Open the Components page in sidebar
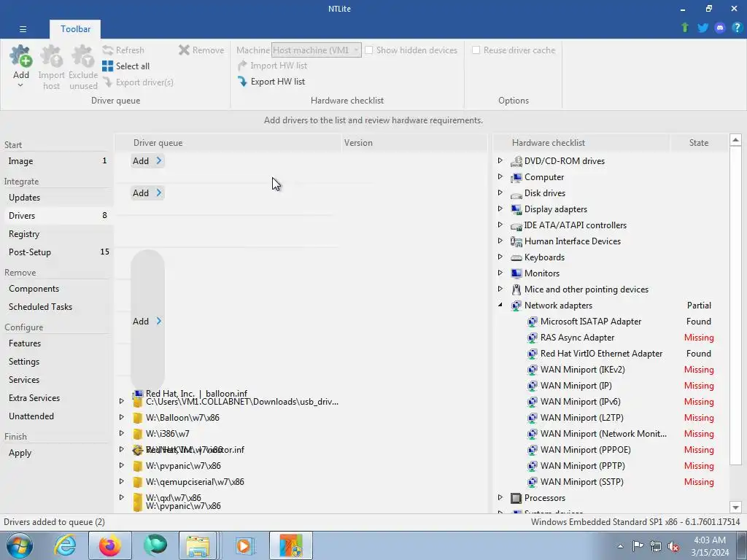Viewport: 747px width, 560px height. pos(57,289)
